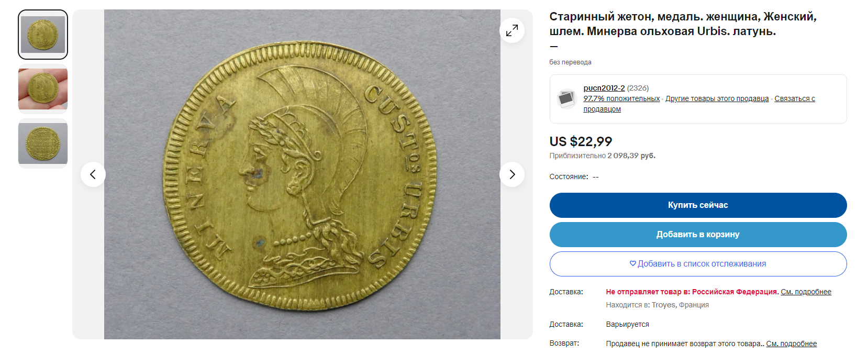Screen dimensions: 868x354
Task: Open См. подробнее link for shipping
Action: 806,292
